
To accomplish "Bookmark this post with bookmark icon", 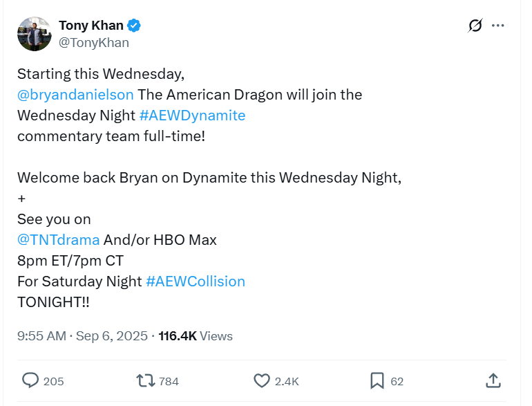I will pos(377,380).
